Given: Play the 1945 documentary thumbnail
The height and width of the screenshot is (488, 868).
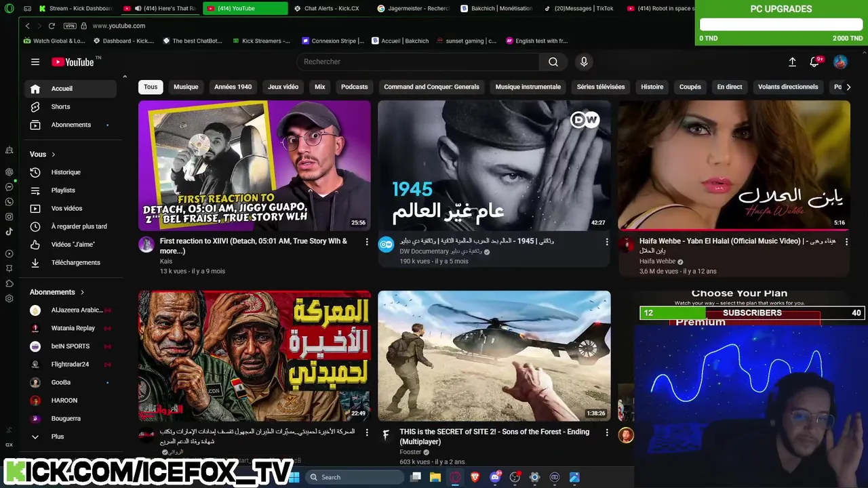Looking at the screenshot, I should [x=494, y=166].
